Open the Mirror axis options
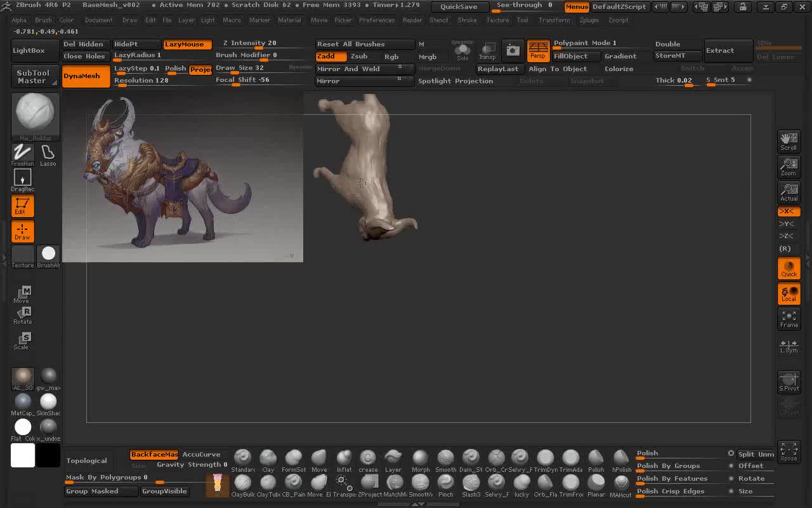This screenshot has width=812, height=508. [x=399, y=79]
